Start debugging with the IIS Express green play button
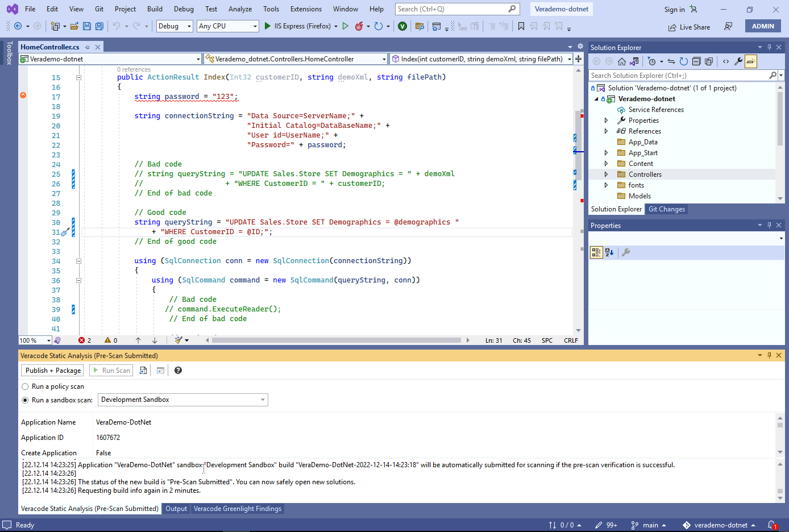 coord(267,26)
